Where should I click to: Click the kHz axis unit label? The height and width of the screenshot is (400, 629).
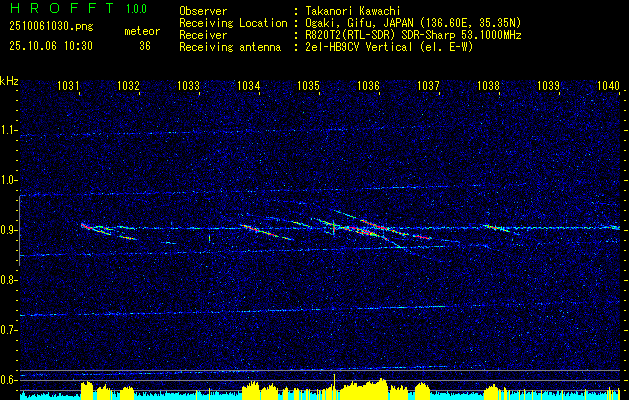(x=9, y=81)
